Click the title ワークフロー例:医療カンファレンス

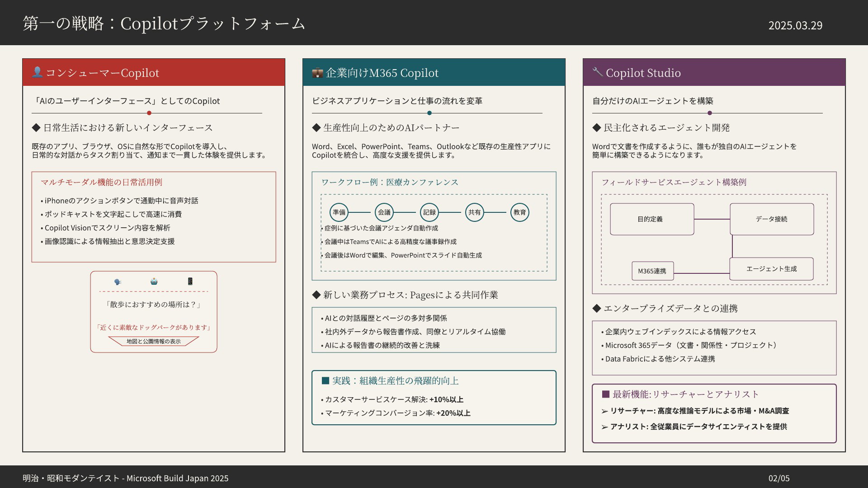(390, 182)
